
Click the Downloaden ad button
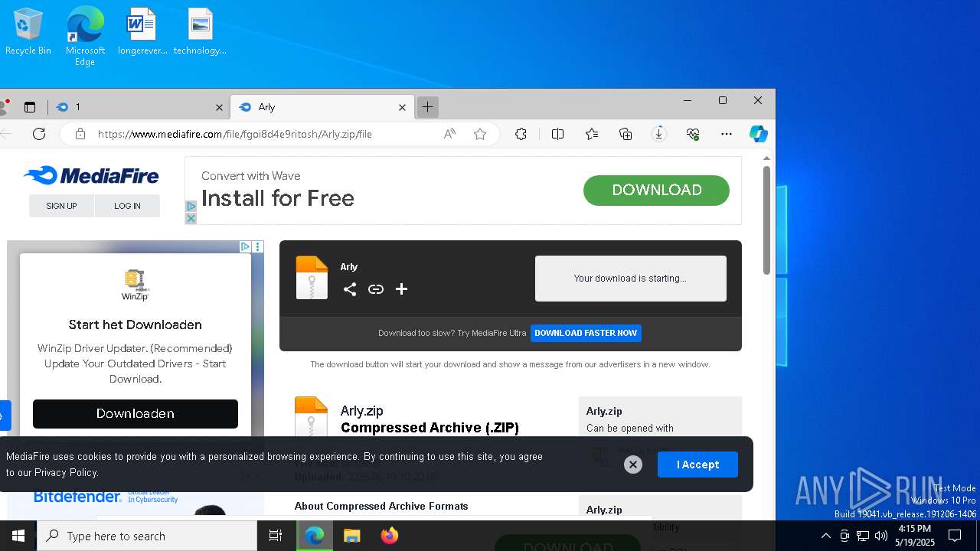136,414
